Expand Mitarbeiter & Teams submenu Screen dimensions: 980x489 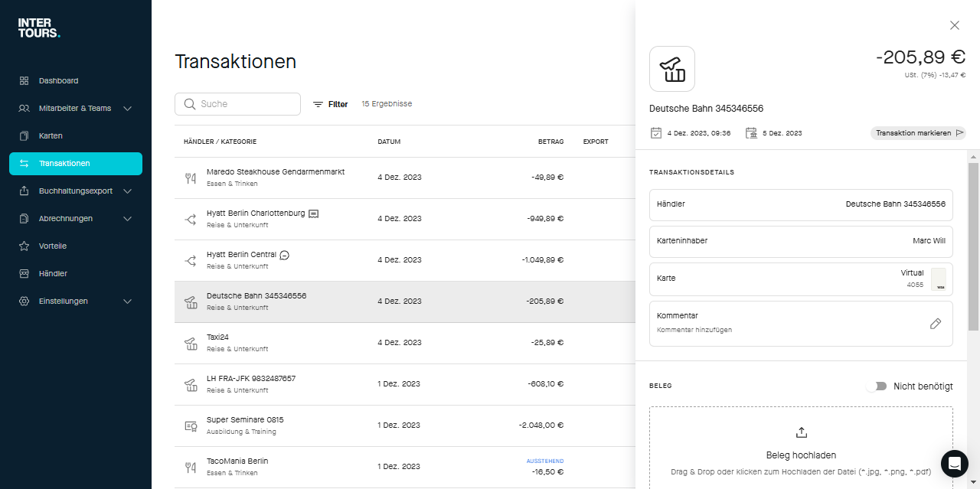tap(127, 109)
